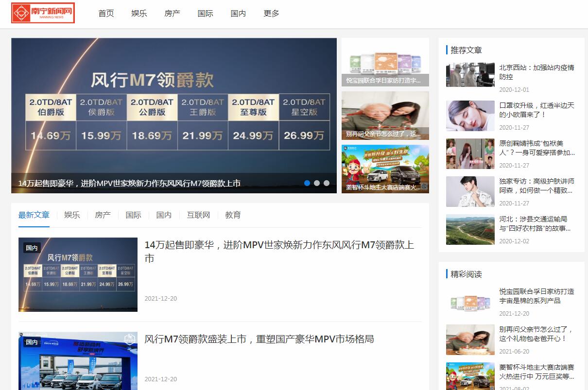Open first article's 风行M7领爵款 thumbnail

click(x=78, y=274)
